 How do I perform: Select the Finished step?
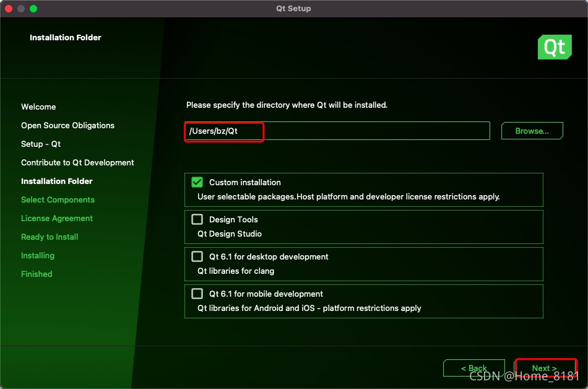[37, 274]
